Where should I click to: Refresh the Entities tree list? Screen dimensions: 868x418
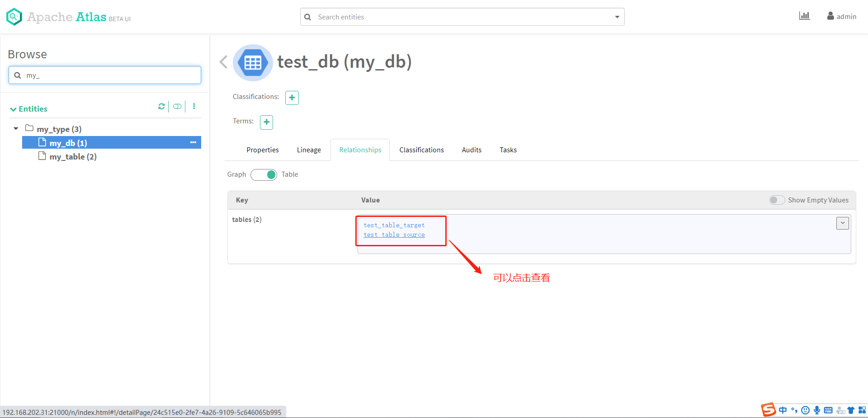[x=161, y=106]
